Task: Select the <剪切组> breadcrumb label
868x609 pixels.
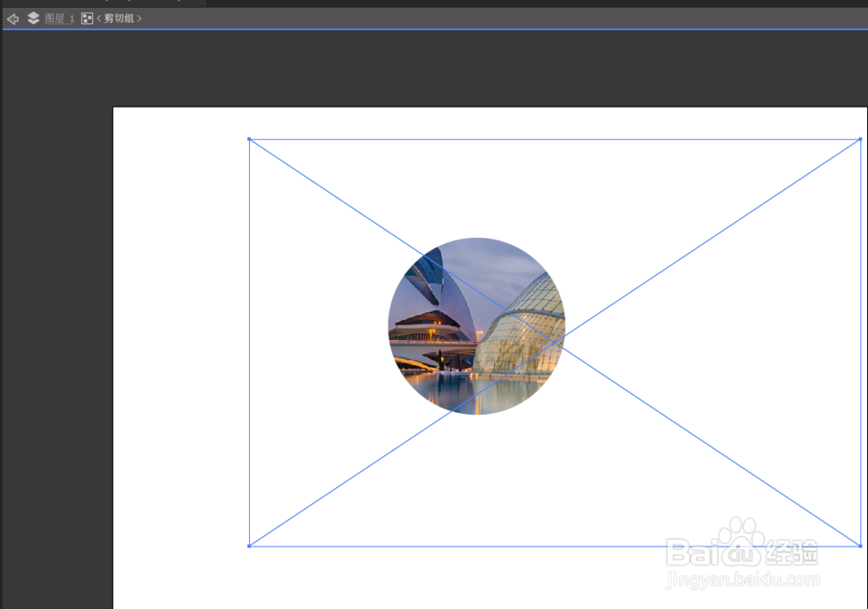Action: 119,18
